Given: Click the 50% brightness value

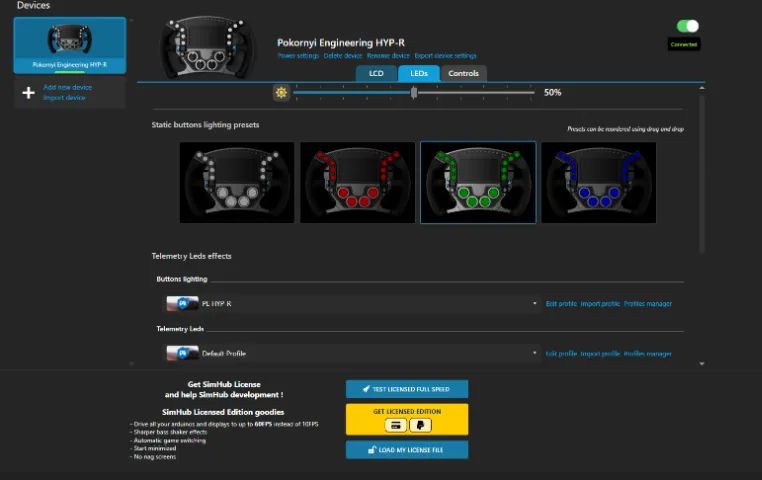Looking at the screenshot, I should (x=553, y=92).
